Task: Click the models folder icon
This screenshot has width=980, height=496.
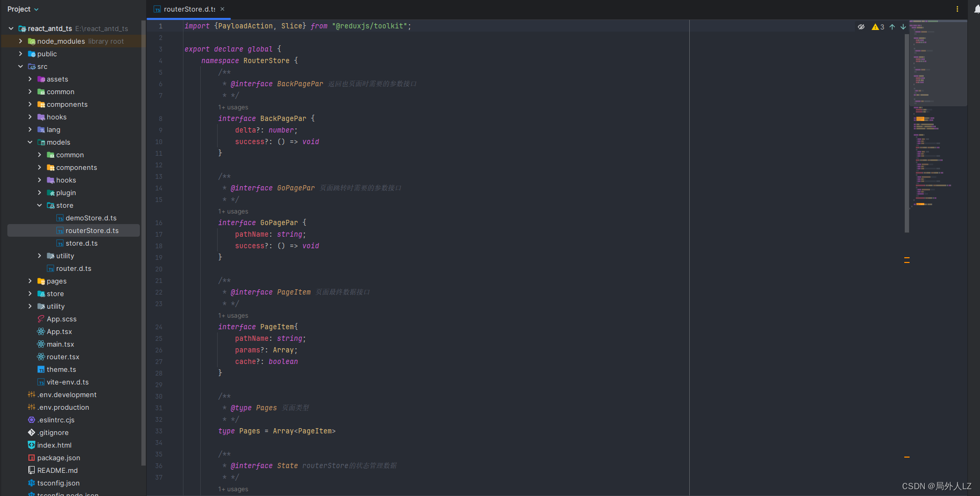Action: (x=41, y=142)
